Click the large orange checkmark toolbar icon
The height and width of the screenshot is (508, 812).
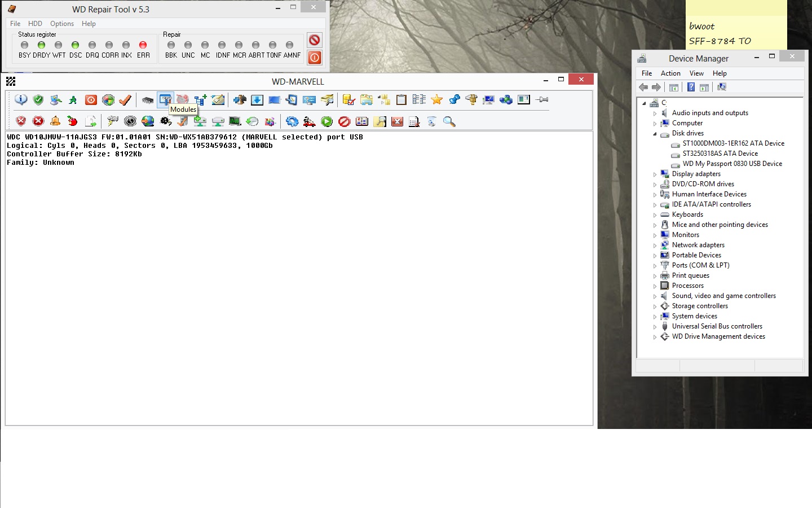[125, 100]
